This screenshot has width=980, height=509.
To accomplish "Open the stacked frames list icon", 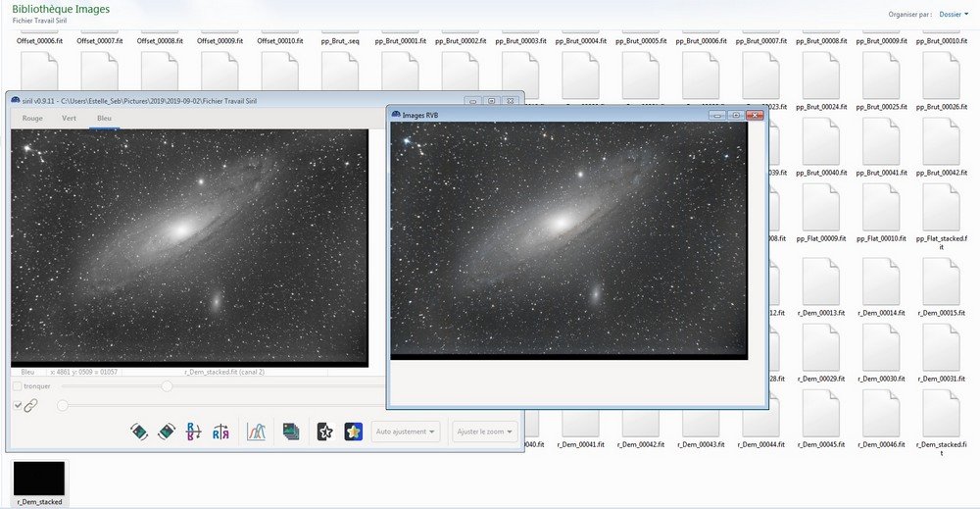I will [x=291, y=432].
